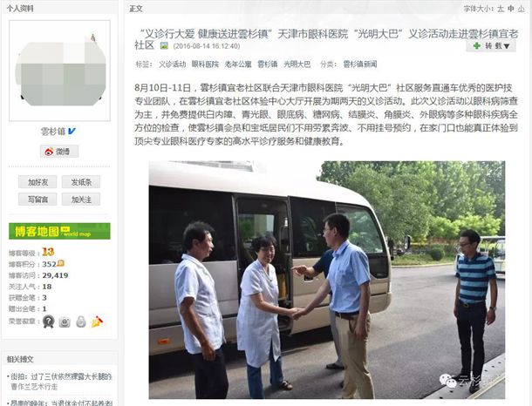Click the green plus icon on 转载
The image size is (532, 406).
point(477,46)
